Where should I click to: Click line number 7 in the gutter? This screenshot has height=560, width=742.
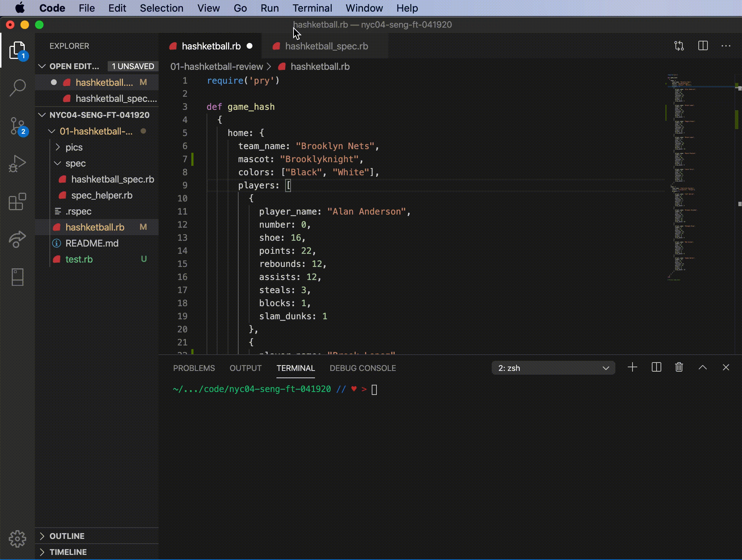[x=185, y=159]
